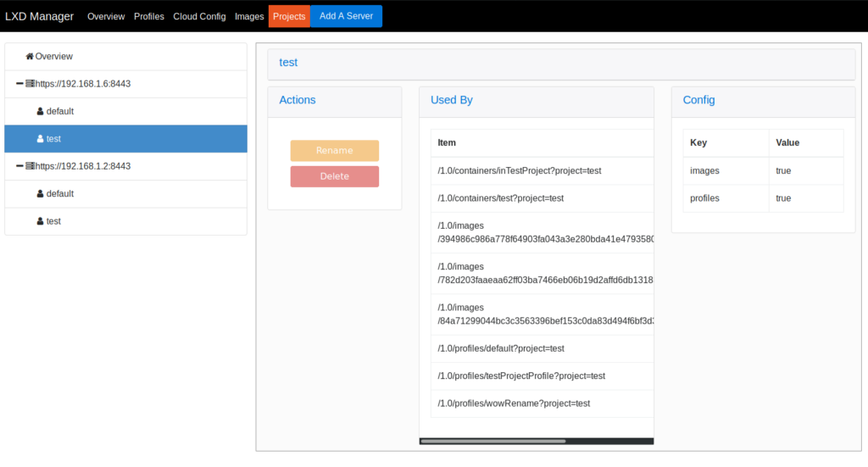
Task: Click the horizontal scrollbar in Used By
Action: point(492,441)
